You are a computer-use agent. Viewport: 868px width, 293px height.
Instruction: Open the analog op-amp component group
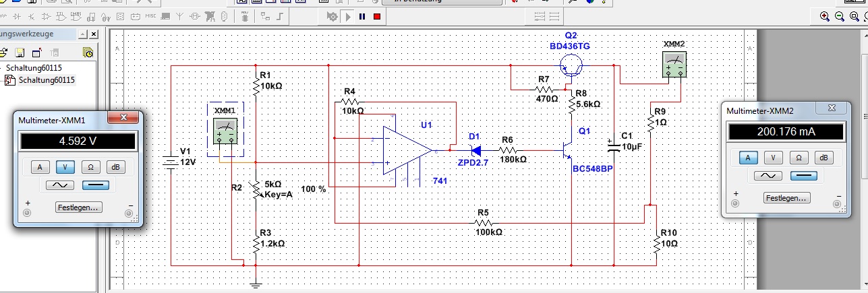[x=46, y=17]
